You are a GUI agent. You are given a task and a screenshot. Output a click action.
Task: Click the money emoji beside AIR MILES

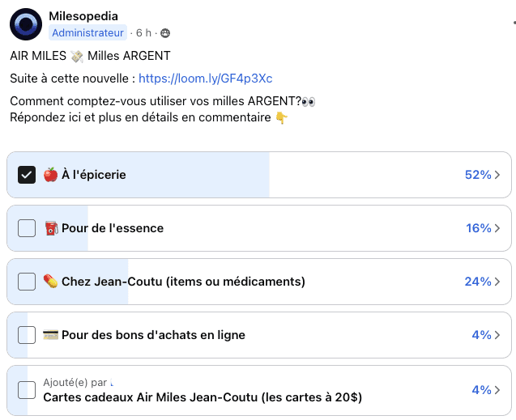(76, 56)
